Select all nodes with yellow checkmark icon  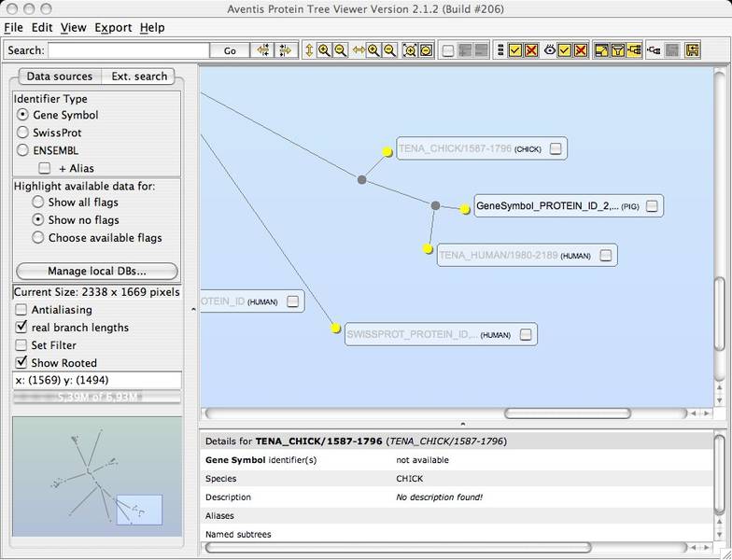click(515, 50)
